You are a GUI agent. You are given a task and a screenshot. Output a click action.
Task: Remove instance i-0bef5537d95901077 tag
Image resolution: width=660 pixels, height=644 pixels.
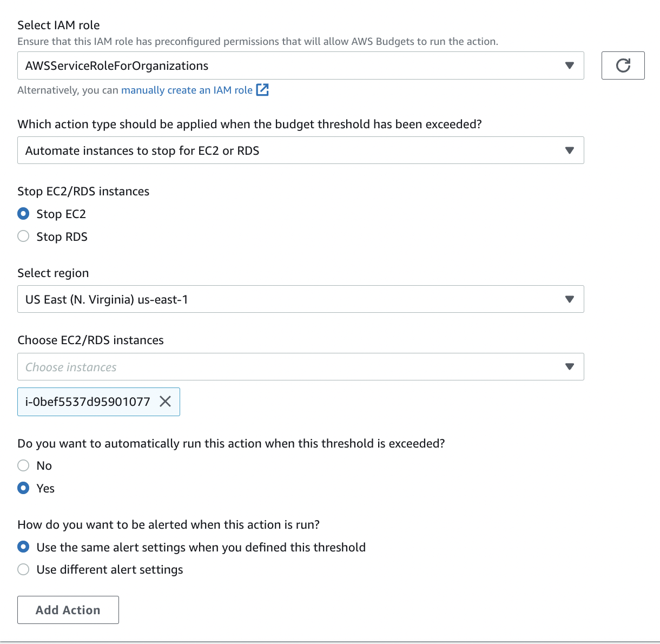(165, 402)
